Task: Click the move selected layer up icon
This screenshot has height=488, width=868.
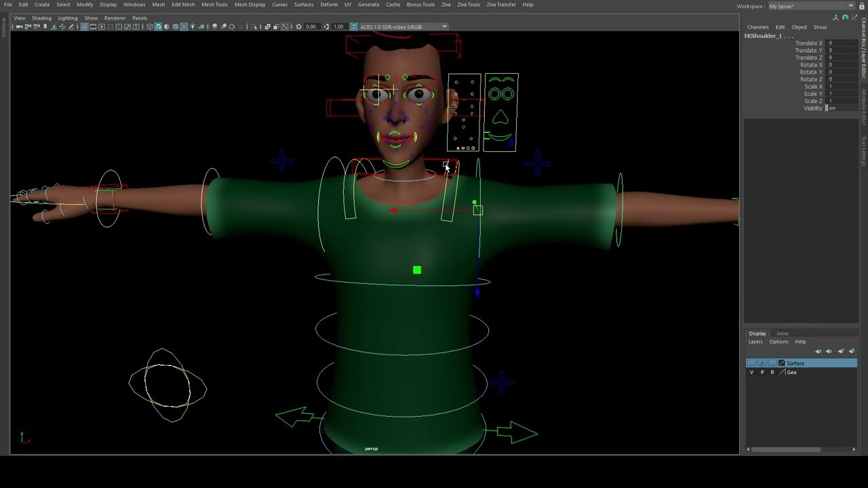Action: click(818, 351)
